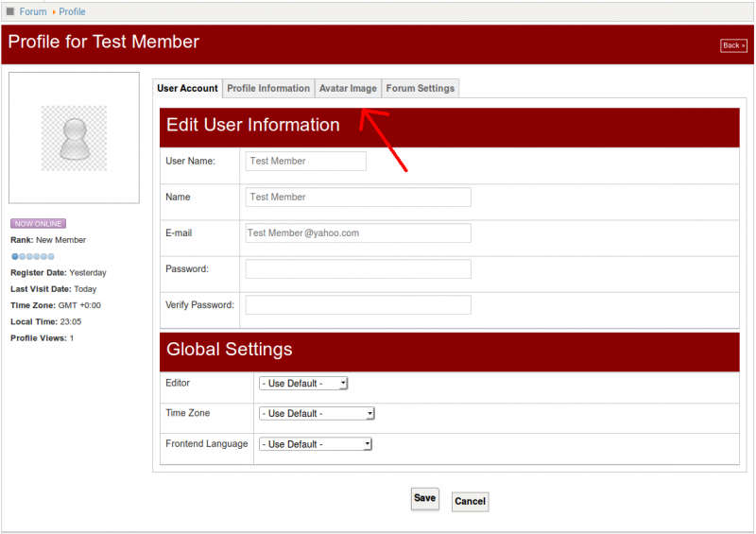Focus the E-mail input field
The image size is (756, 534).
click(358, 233)
